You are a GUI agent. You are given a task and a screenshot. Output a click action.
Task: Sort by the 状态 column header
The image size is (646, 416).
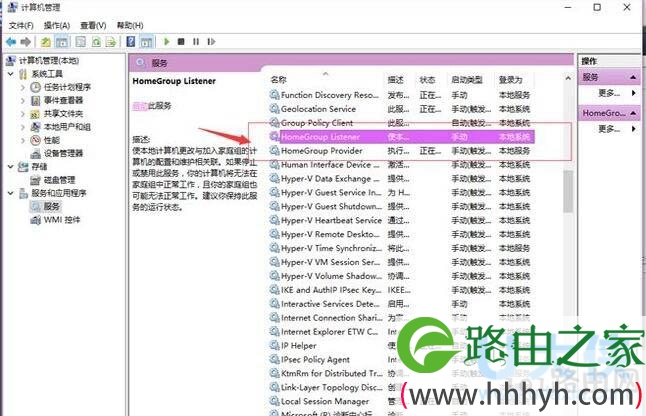(427, 80)
